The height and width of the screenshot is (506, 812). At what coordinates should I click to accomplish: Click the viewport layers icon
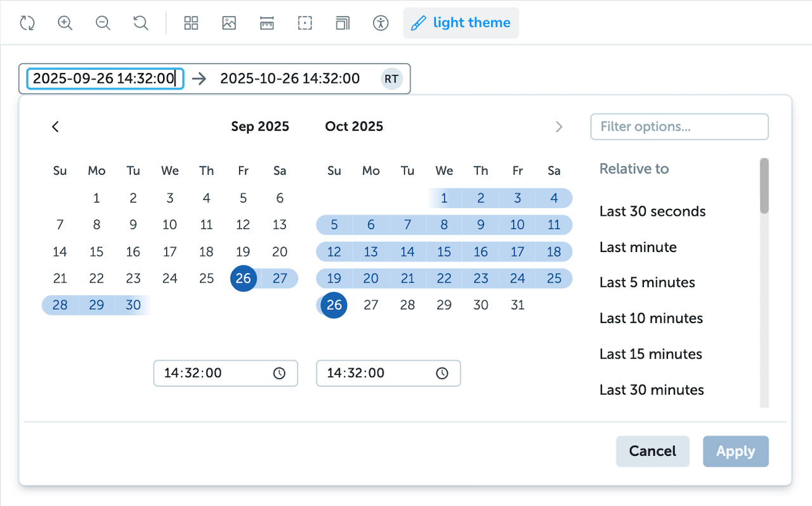[343, 23]
